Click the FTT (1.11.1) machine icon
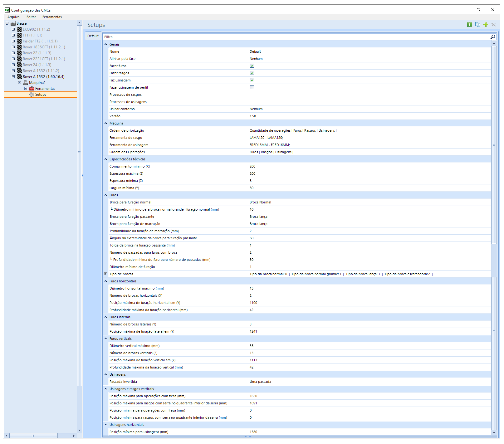 point(19,35)
